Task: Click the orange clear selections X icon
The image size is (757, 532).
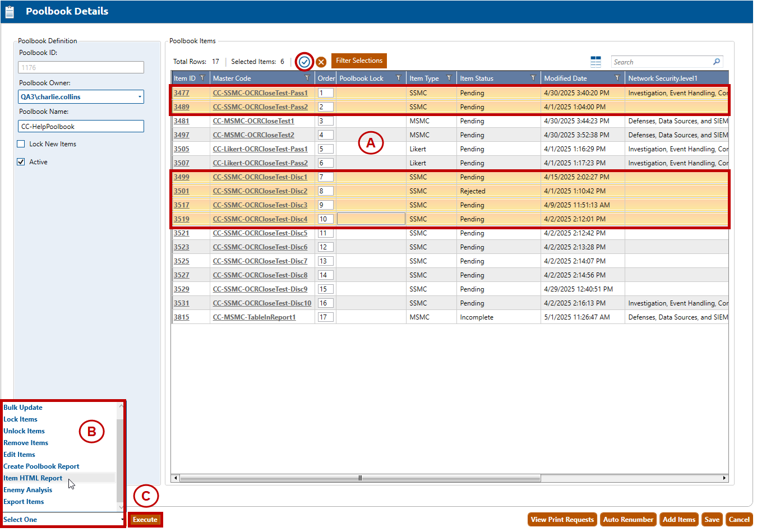Action: (321, 62)
